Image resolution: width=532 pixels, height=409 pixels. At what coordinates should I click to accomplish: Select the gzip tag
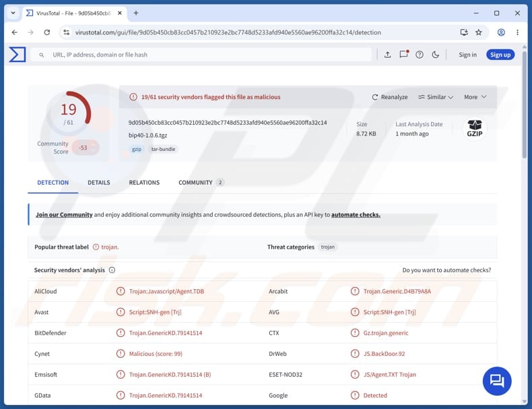pos(137,149)
